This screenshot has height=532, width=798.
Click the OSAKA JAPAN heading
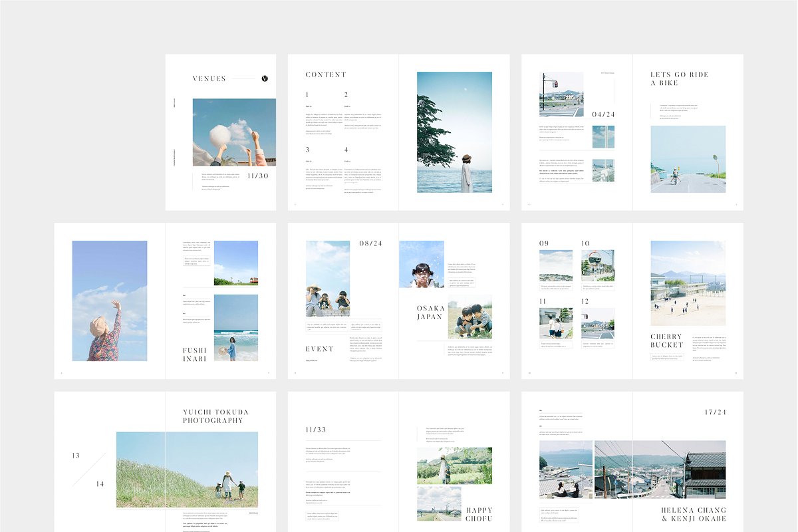coord(430,313)
